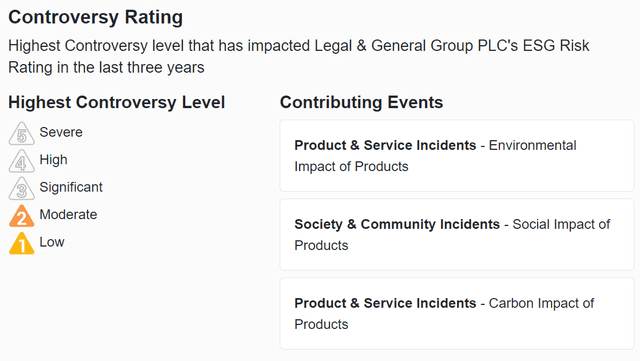Image resolution: width=640 pixels, height=361 pixels.
Task: Click the Product & Service Incidents carbon heading
Action: [x=385, y=303]
